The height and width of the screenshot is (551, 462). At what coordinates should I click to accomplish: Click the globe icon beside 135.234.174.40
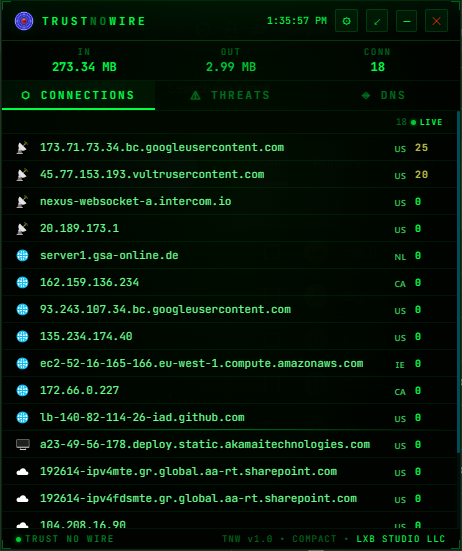tap(22, 337)
